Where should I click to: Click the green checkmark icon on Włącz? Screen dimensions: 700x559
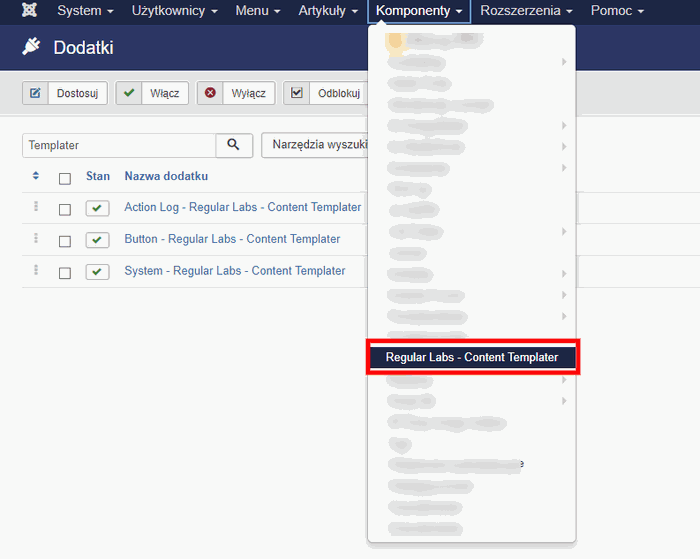tap(129, 93)
